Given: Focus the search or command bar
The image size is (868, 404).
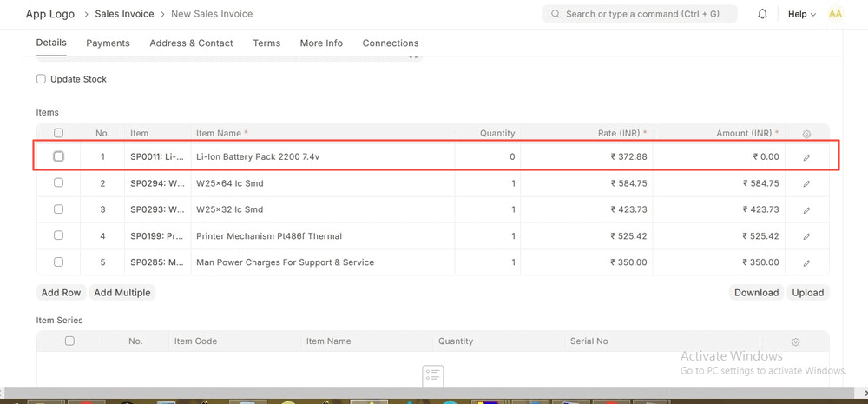Looking at the screenshot, I should (x=640, y=14).
